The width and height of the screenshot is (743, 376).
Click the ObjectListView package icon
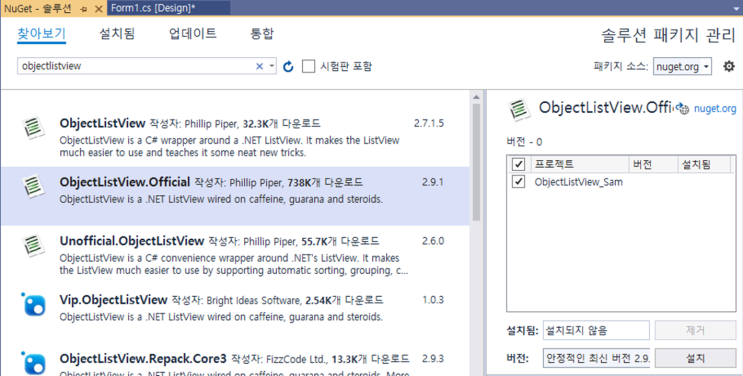[x=34, y=128]
